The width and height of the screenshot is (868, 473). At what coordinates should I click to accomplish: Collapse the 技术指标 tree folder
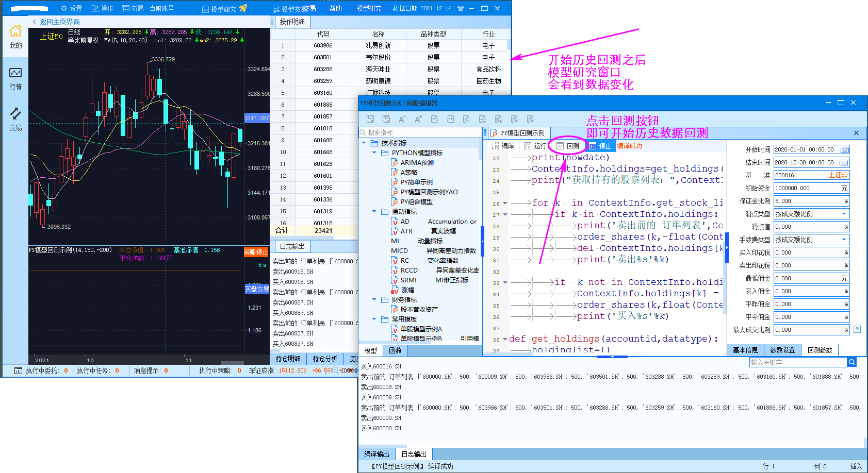(x=364, y=143)
